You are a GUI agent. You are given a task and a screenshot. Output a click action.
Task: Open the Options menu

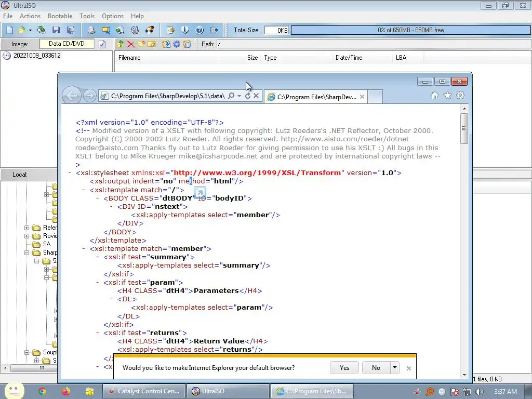pyautogui.click(x=113, y=16)
